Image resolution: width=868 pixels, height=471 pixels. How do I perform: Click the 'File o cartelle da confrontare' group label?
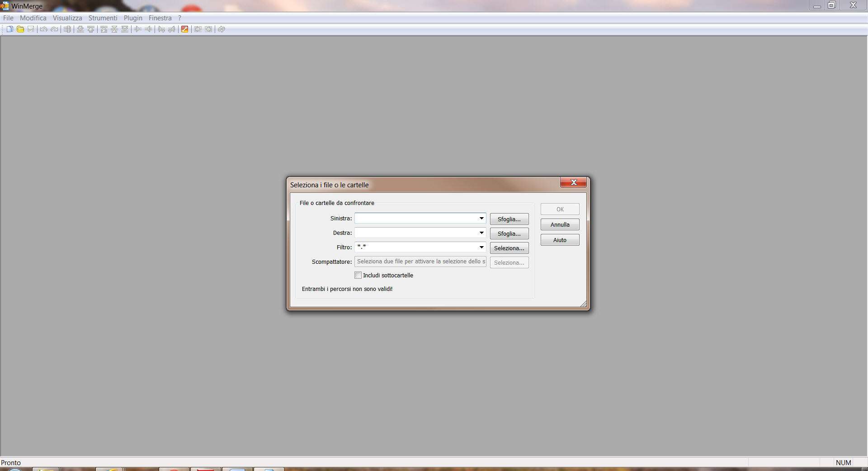pos(337,203)
